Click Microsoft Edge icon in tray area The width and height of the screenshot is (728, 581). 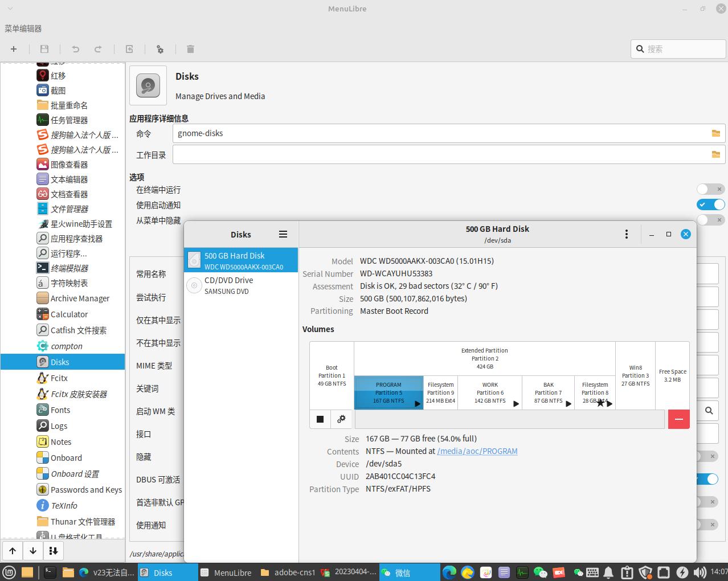[449, 572]
